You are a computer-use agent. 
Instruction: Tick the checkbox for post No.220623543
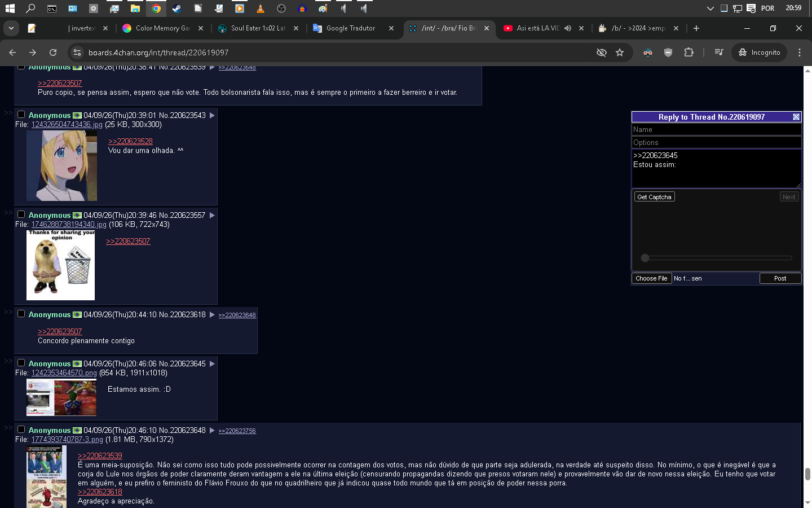(x=21, y=115)
